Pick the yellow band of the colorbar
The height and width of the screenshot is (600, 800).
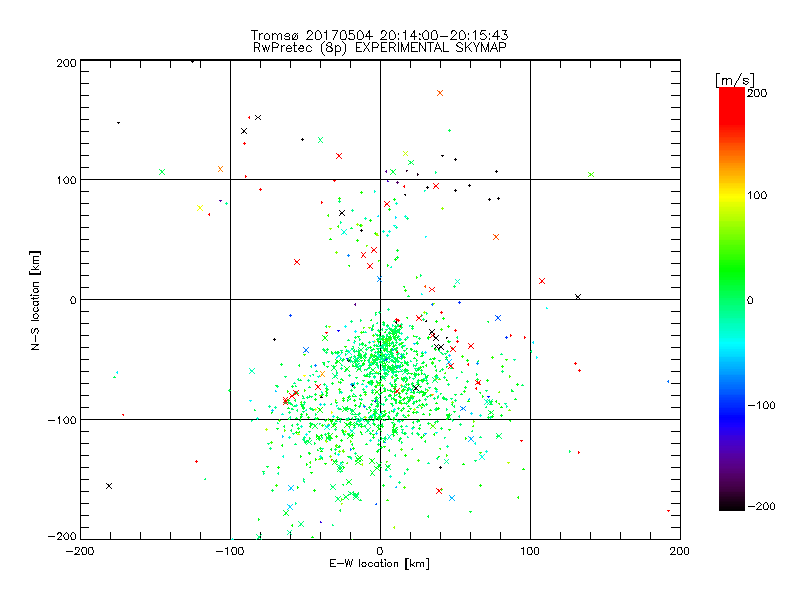click(x=732, y=196)
